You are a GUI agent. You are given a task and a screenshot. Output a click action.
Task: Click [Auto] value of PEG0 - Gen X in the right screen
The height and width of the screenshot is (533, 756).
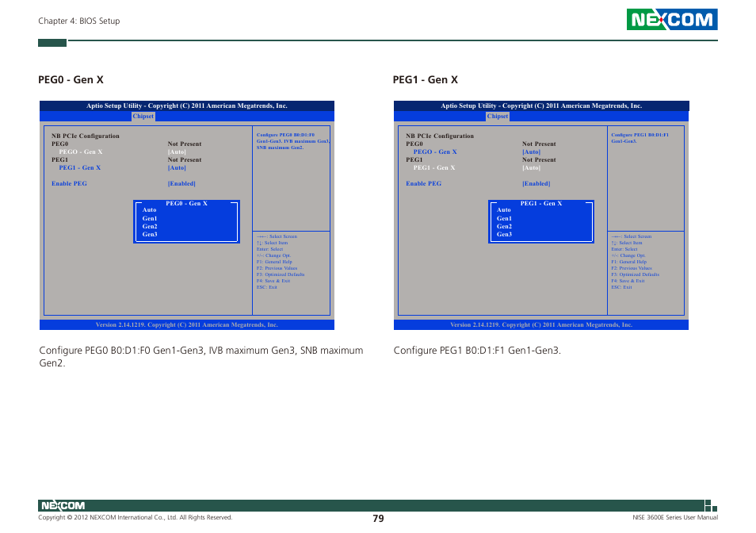[531, 152]
